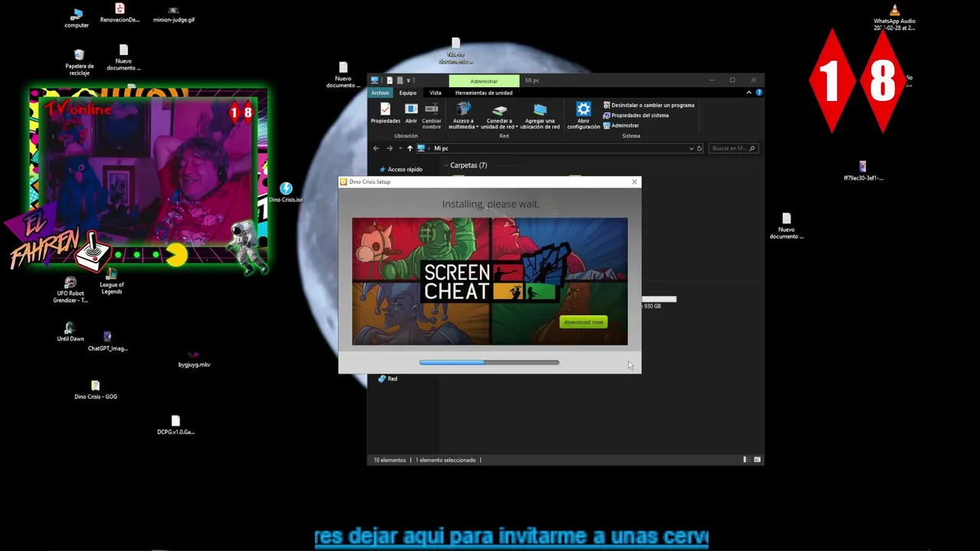Open Customize Quick Access Toolbar dropdown

(x=408, y=80)
